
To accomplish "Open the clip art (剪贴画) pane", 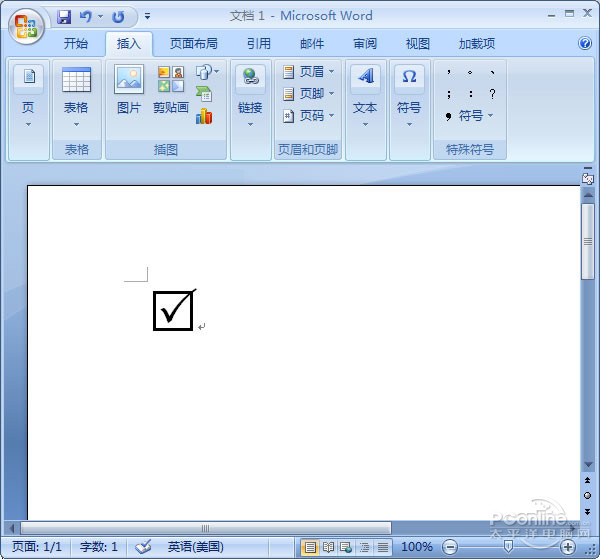I will (x=171, y=90).
